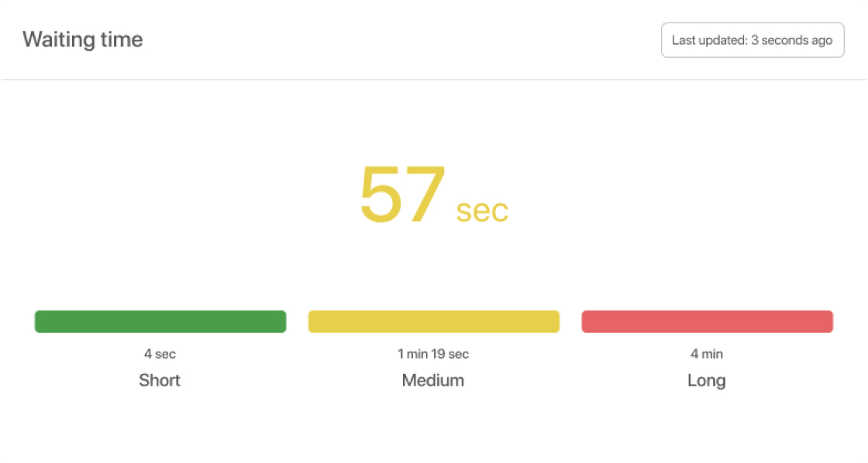Click the header divider line below title

(x=434, y=79)
